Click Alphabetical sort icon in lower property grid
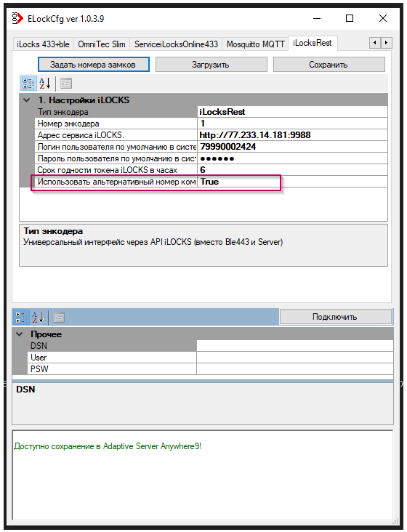Screen dimensions: 407x532 (x=38, y=318)
